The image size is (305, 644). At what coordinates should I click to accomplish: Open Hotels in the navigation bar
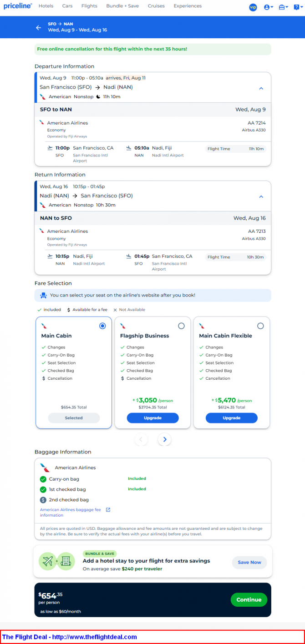[x=46, y=6]
